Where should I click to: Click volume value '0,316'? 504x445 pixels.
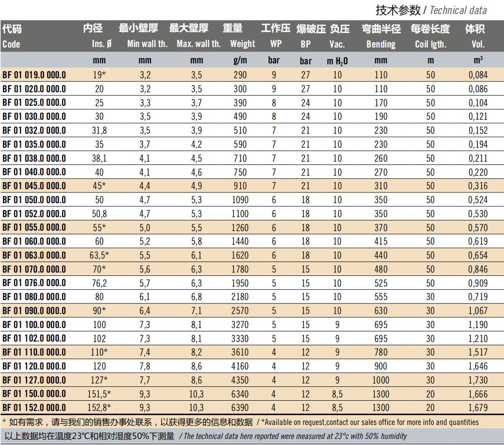click(x=478, y=186)
